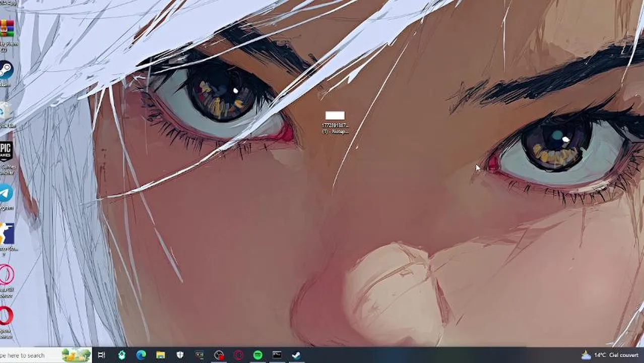Launch Microsoft Edge from the taskbar
Viewport: 644px width, 363px height.
(x=141, y=355)
